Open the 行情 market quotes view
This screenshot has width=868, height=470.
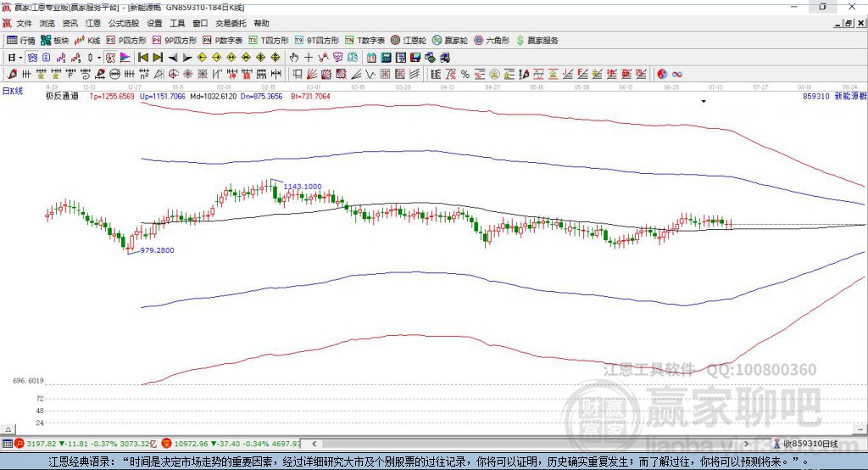click(21, 41)
